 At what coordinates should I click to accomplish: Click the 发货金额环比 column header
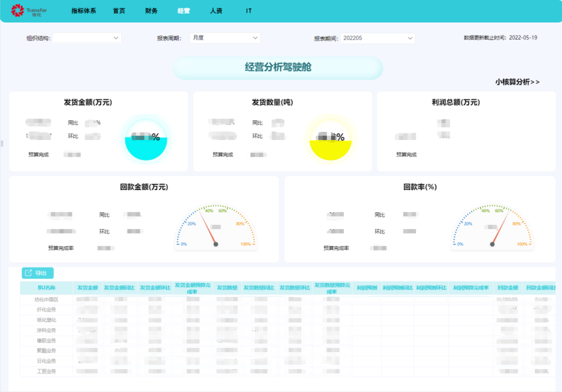[155, 288]
